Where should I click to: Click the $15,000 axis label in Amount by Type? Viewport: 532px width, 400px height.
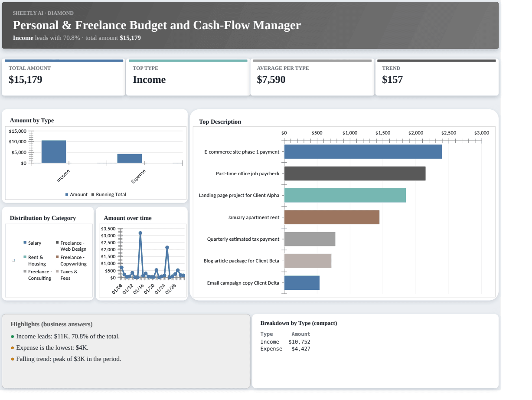pyautogui.click(x=18, y=131)
